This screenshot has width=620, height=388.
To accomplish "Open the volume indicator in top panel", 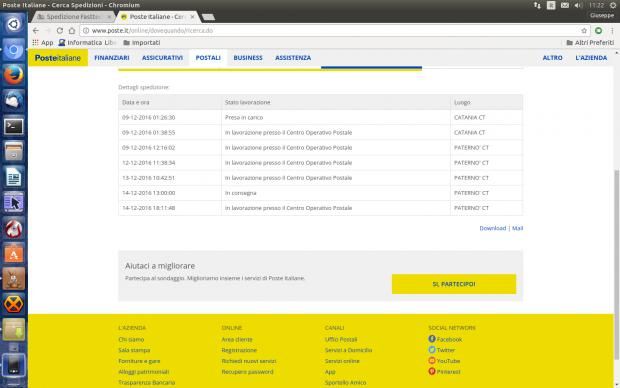I will 578,5.
